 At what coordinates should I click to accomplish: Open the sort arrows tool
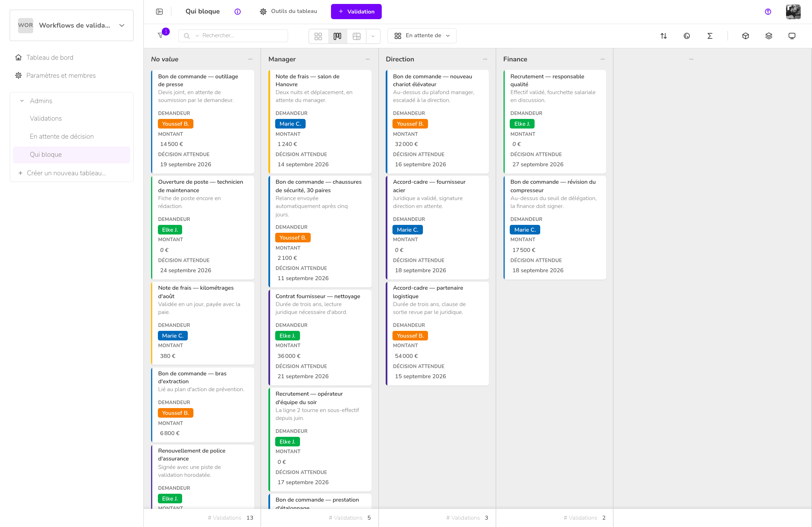664,36
